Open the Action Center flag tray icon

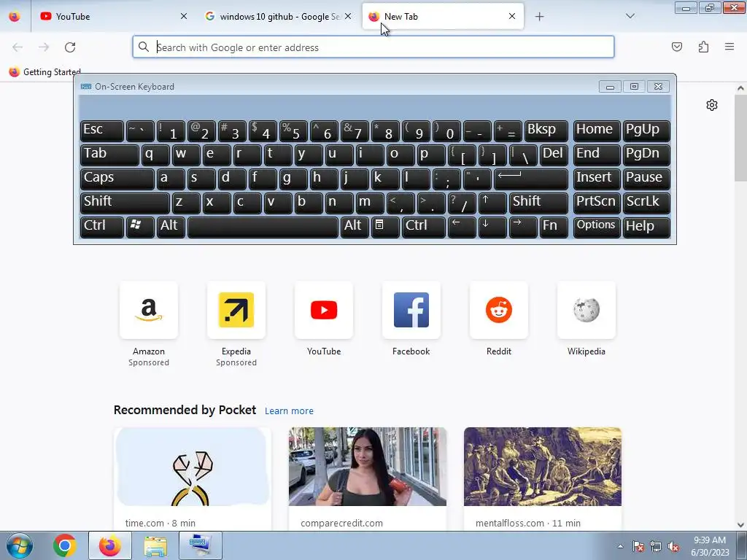638,547
